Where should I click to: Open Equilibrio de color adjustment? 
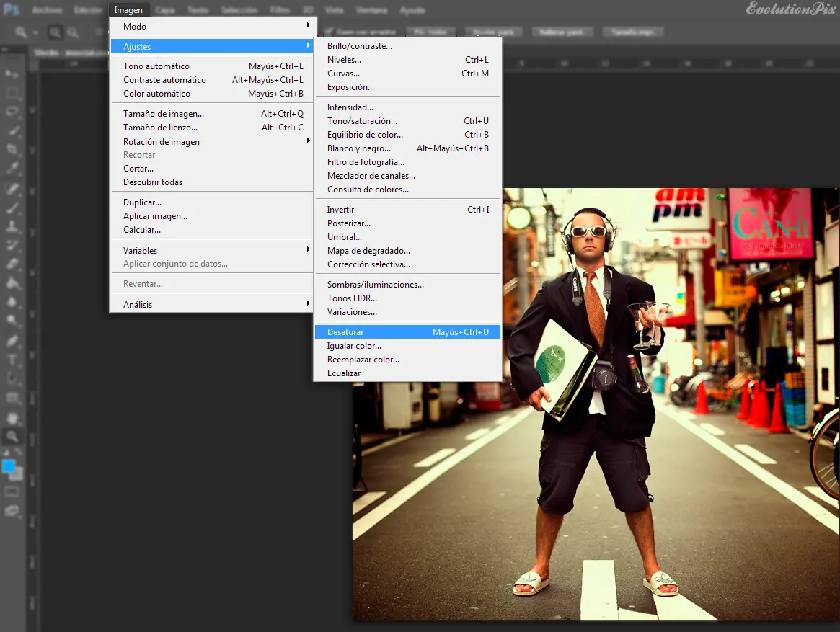[x=407, y=135]
